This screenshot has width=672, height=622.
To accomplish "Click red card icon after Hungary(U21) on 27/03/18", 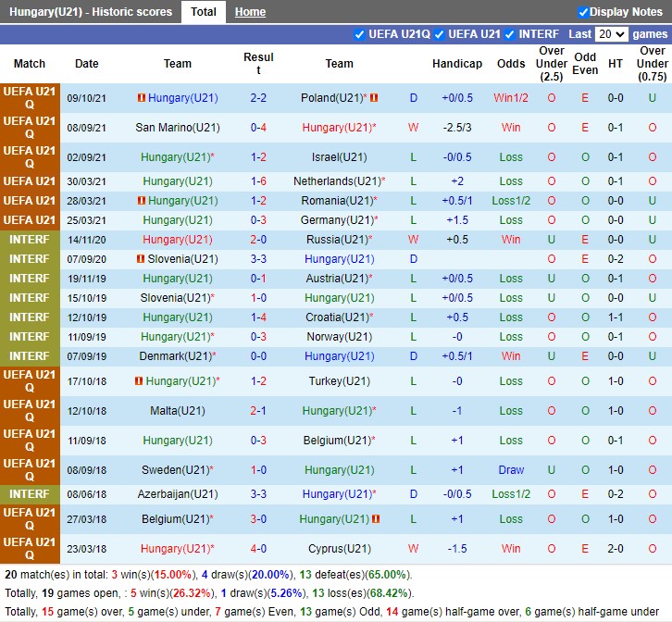I will click(x=375, y=519).
